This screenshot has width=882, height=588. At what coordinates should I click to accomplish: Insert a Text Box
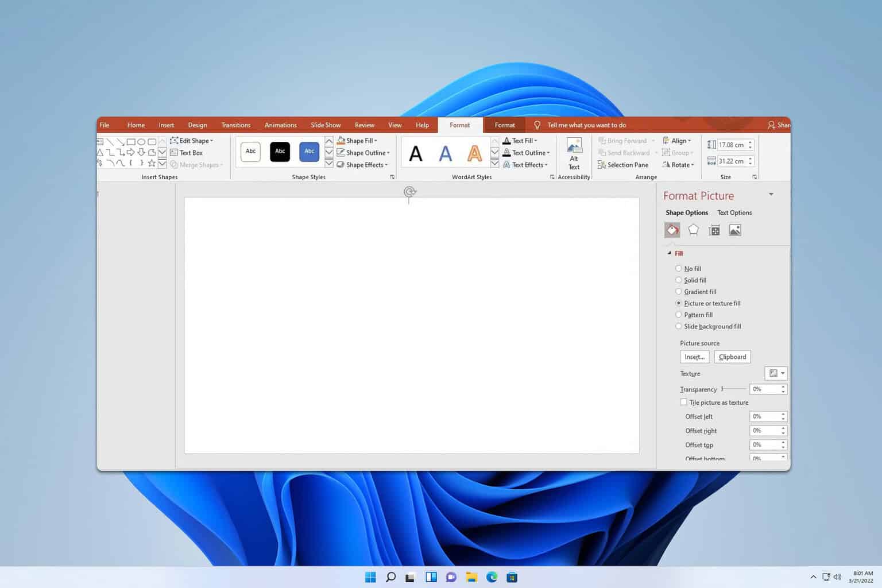(x=187, y=153)
